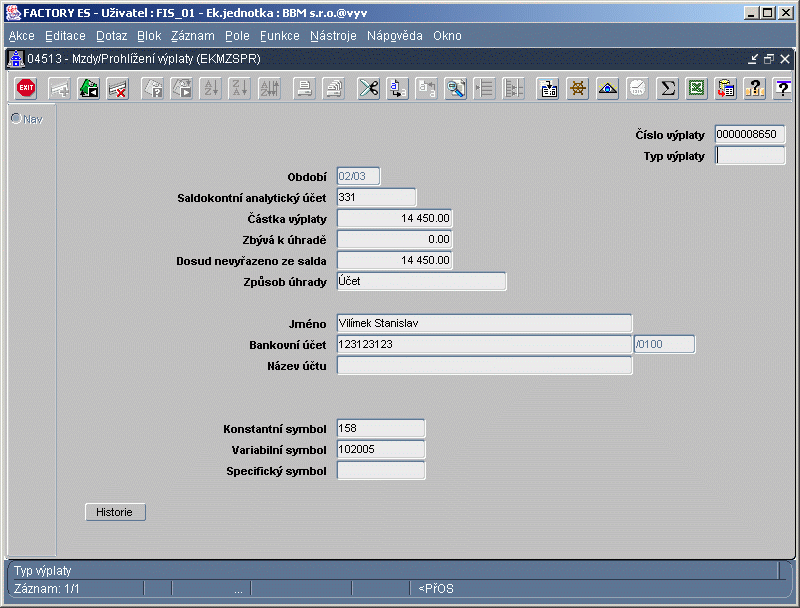
Task: Click the <PřOS status bar indicator
Action: coord(436,589)
